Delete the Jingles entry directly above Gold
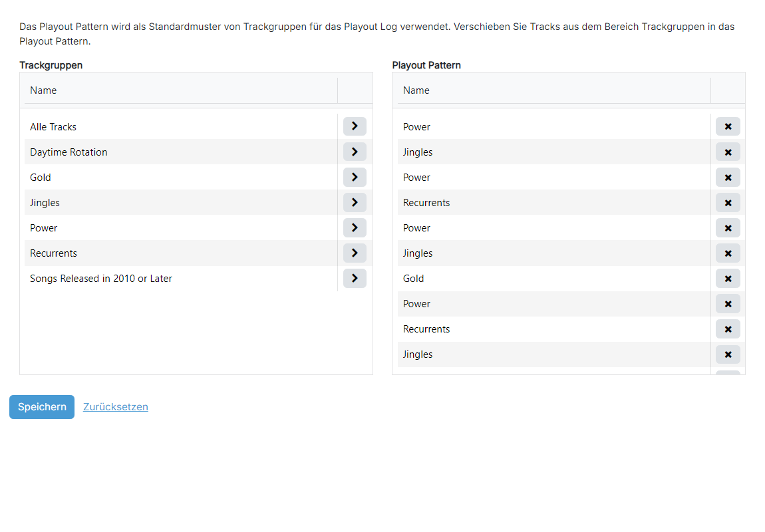This screenshot has width=765, height=532. [x=728, y=253]
